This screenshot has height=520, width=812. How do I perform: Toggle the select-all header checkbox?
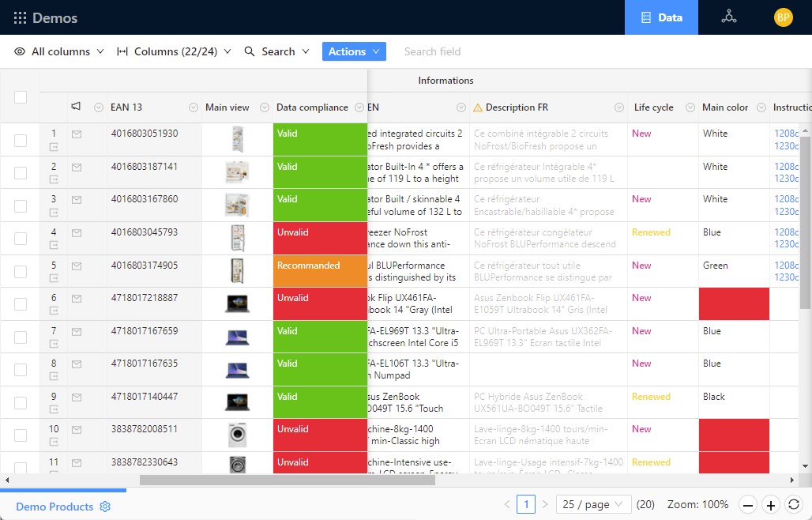21,96
